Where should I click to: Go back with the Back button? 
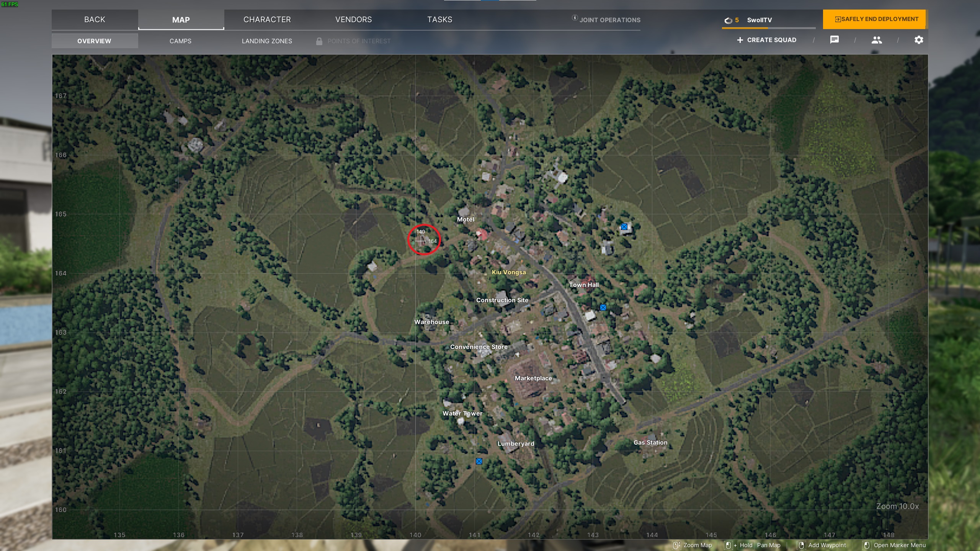(x=95, y=20)
